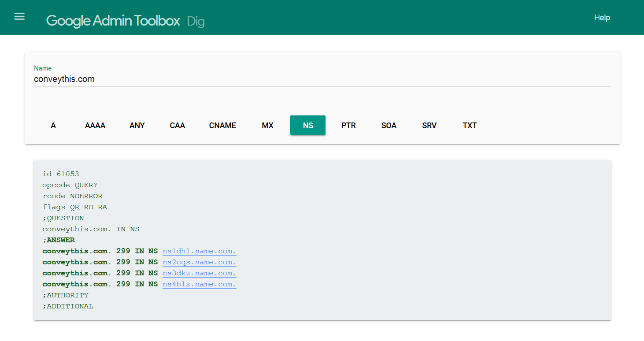Select the TXT record type
This screenshot has width=644, height=341.
point(470,126)
